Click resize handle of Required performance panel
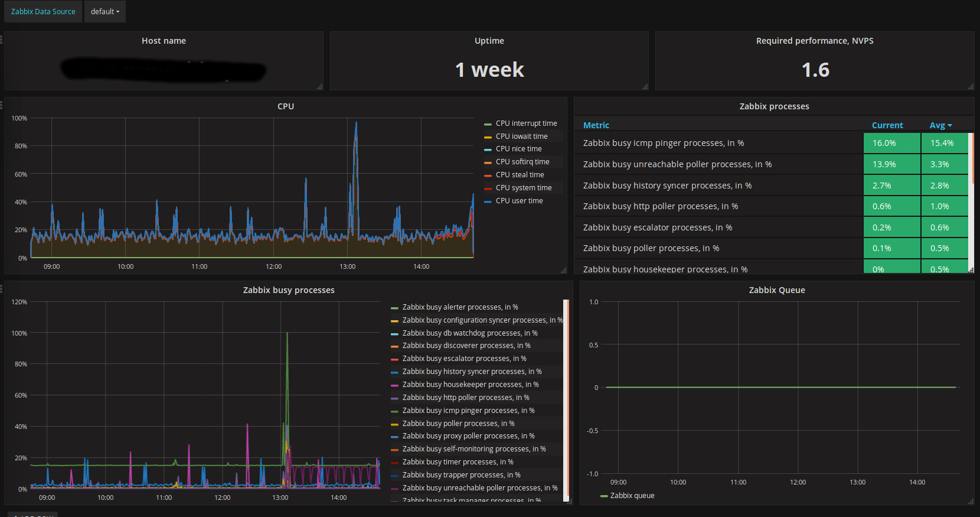Image resolution: width=980 pixels, height=517 pixels. point(971,87)
